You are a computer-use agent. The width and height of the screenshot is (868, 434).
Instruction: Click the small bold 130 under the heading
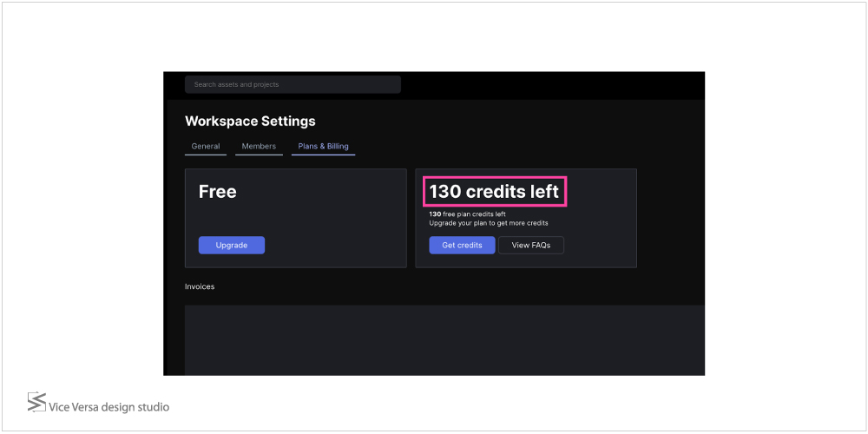click(435, 214)
